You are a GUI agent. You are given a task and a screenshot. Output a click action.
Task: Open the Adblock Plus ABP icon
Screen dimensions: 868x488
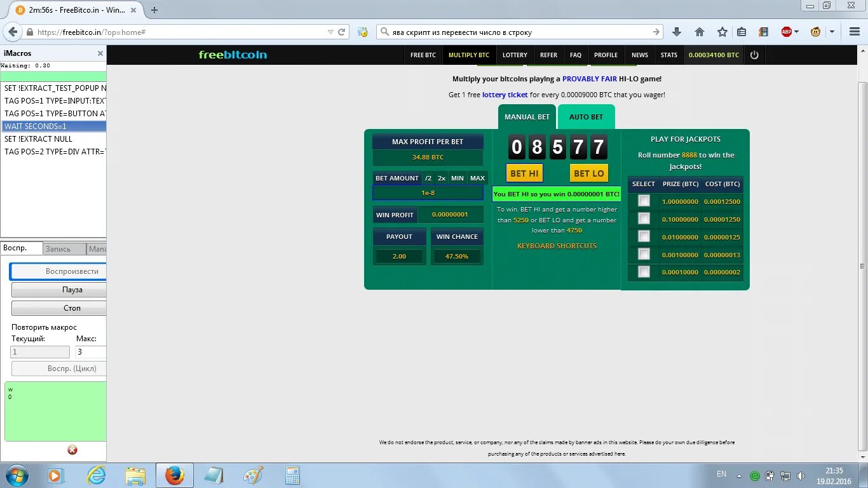point(787,32)
